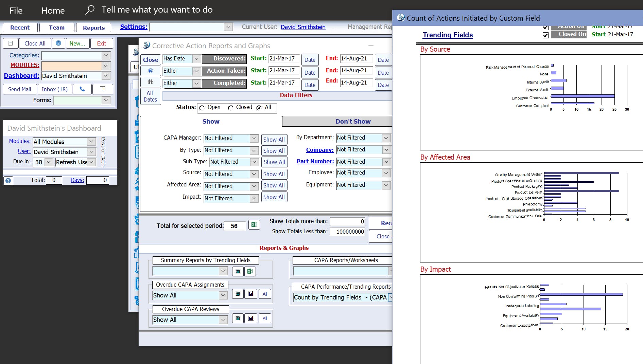Toggle the Closed On checkbox
Viewport: 643px width, 364px height.
[545, 35]
